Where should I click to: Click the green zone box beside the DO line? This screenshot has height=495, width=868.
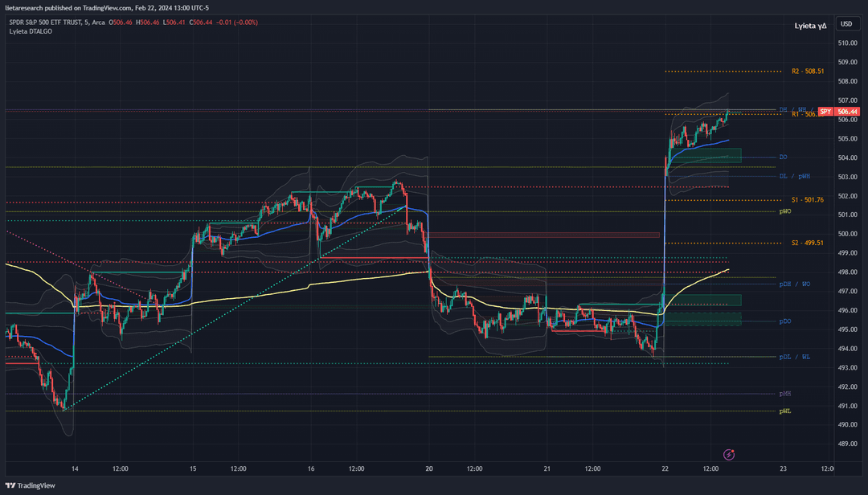pos(705,155)
